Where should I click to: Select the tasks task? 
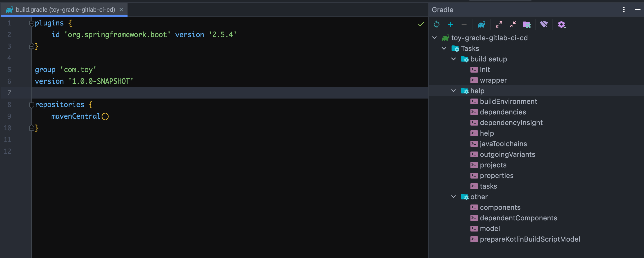point(488,186)
